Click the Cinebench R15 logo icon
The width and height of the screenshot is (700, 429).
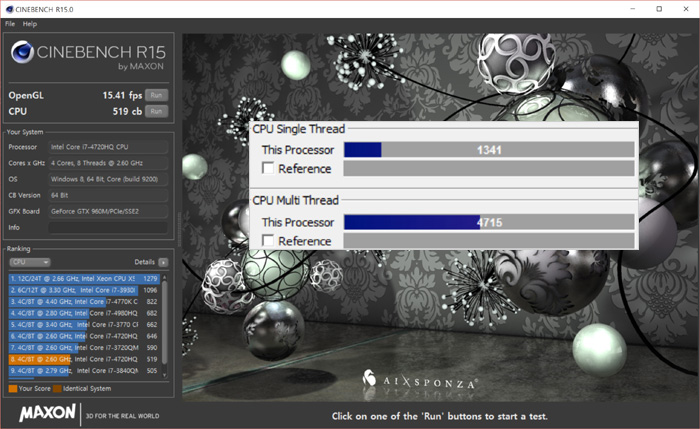coord(22,52)
